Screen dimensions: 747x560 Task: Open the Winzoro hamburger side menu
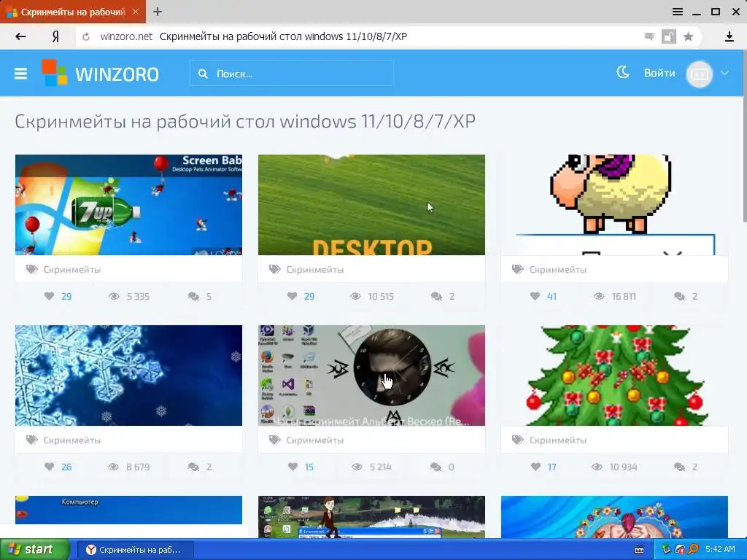(20, 74)
